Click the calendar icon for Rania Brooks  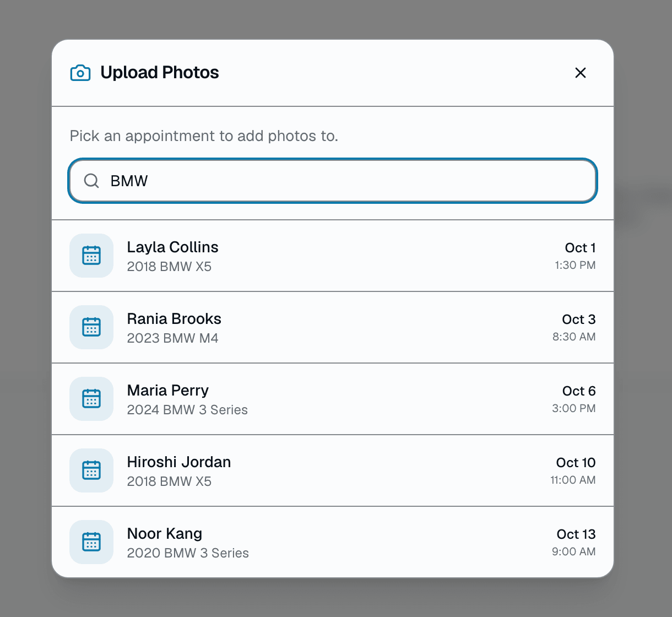coord(91,327)
